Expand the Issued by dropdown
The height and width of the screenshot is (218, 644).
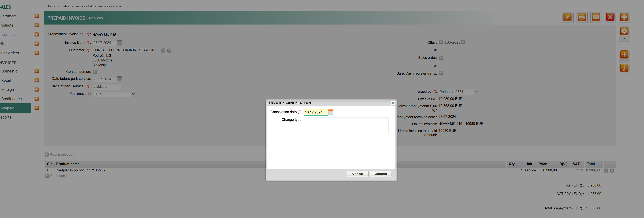click(x=476, y=92)
